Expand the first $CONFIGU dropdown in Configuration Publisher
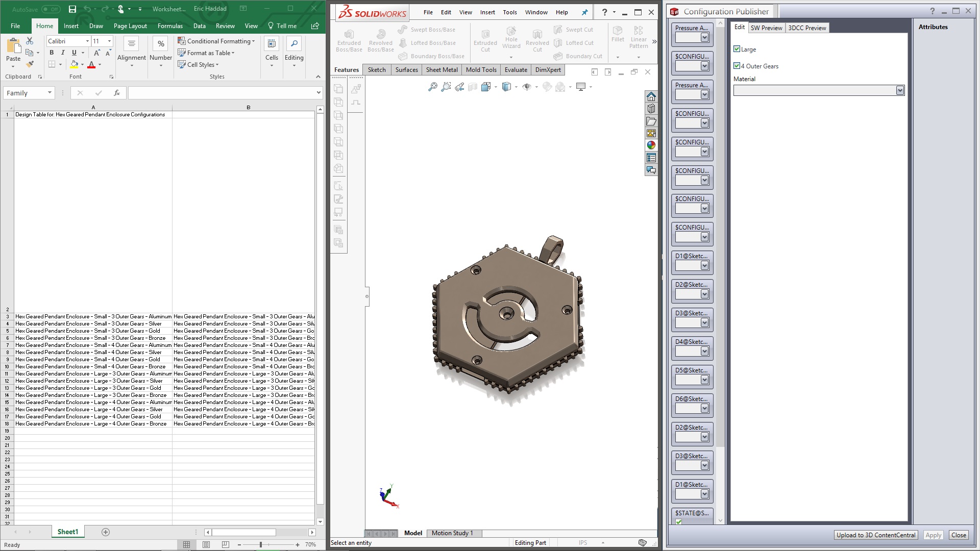Screen dimensions: 980x551 pos(704,65)
